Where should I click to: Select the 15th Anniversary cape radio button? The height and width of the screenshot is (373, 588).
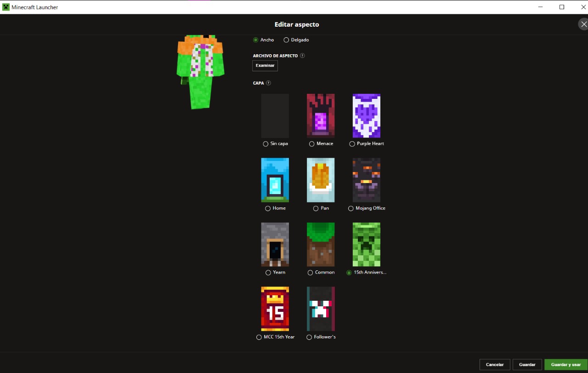click(349, 273)
